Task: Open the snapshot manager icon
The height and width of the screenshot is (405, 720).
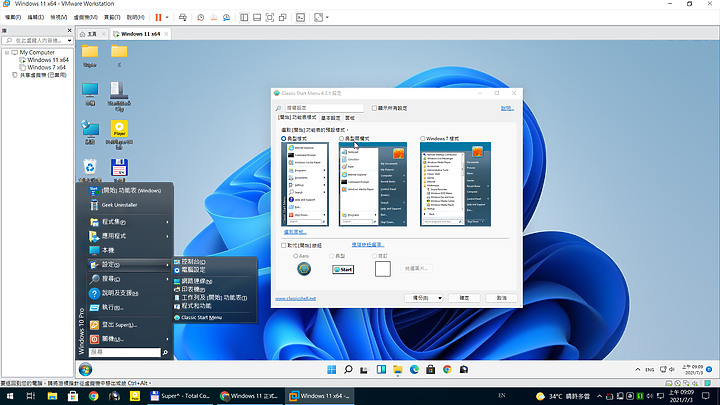Action: tap(226, 17)
